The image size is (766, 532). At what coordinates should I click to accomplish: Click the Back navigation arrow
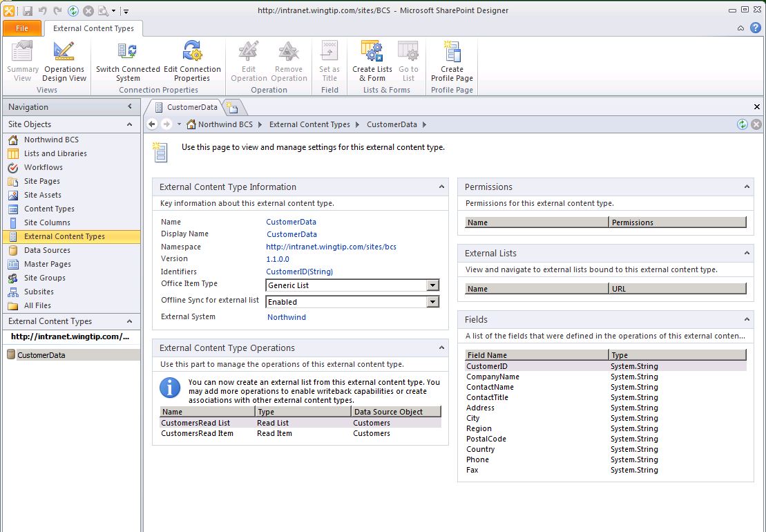152,124
